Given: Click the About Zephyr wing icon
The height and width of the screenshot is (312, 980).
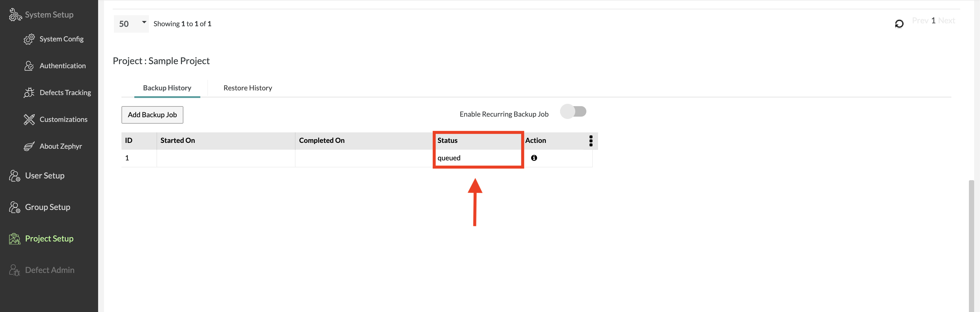Looking at the screenshot, I should [x=29, y=146].
